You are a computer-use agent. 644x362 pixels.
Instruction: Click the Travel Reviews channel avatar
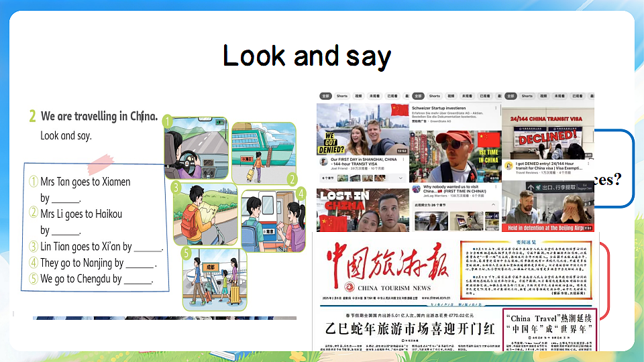pos(508,166)
